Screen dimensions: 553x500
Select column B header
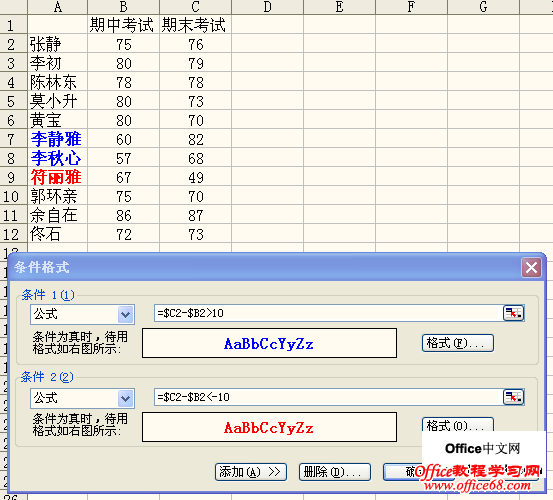pyautogui.click(x=123, y=7)
